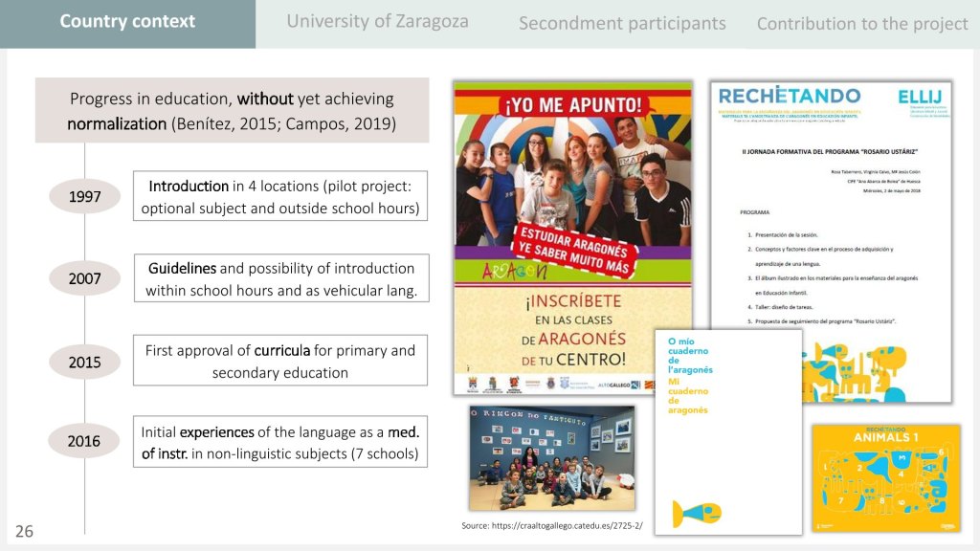Switch to University of Zaragoza tab
Viewport: 980px width, 551px height.
pos(377,21)
